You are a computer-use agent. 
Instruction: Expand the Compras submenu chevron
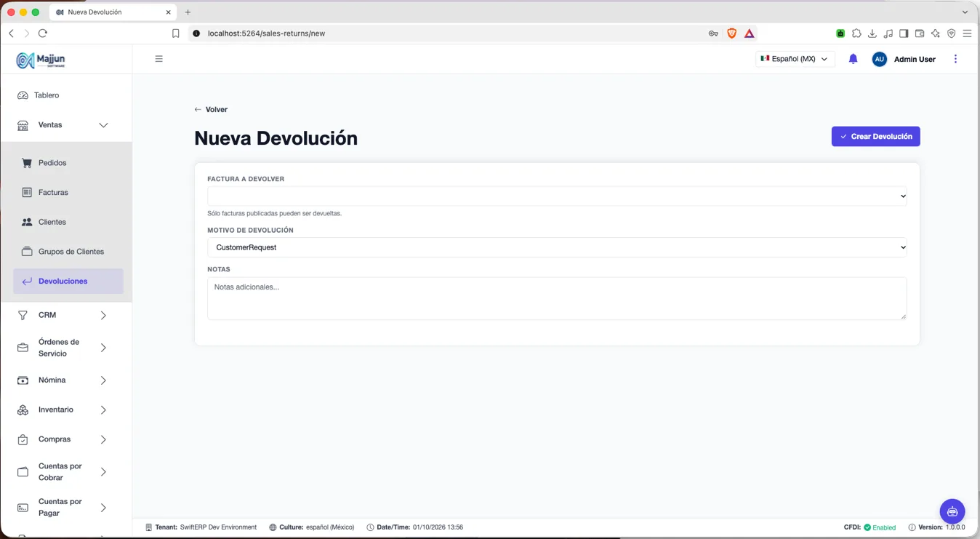pos(103,439)
